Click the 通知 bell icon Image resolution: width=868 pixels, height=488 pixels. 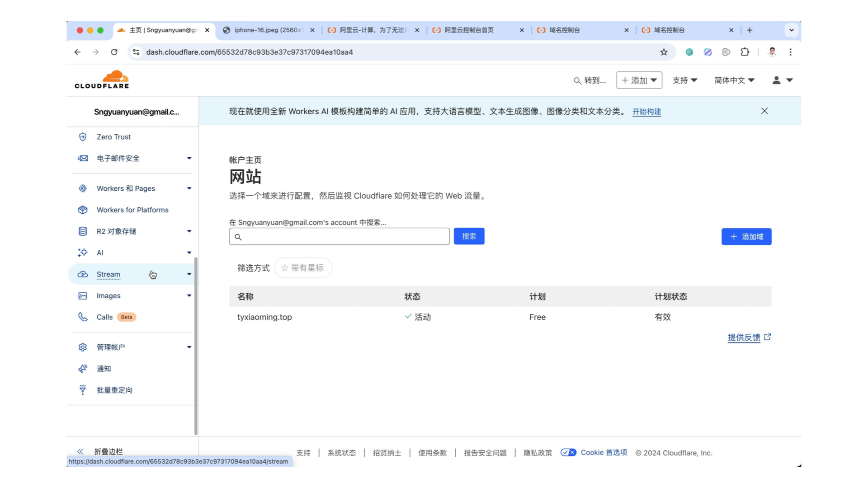pos(83,368)
